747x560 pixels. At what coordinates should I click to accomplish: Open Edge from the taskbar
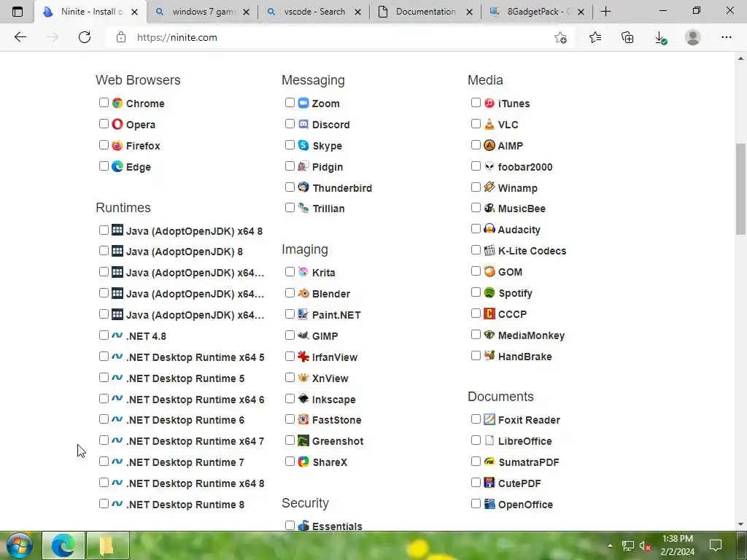[x=63, y=545]
